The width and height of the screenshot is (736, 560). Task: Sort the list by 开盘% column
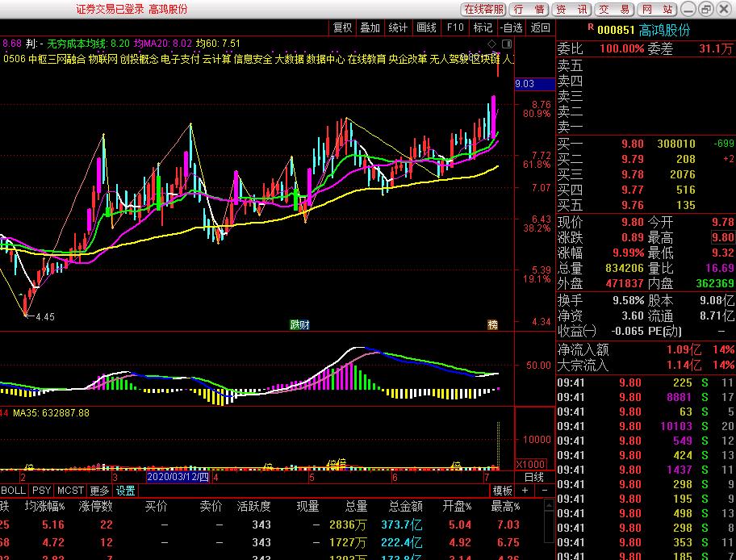pos(457,507)
